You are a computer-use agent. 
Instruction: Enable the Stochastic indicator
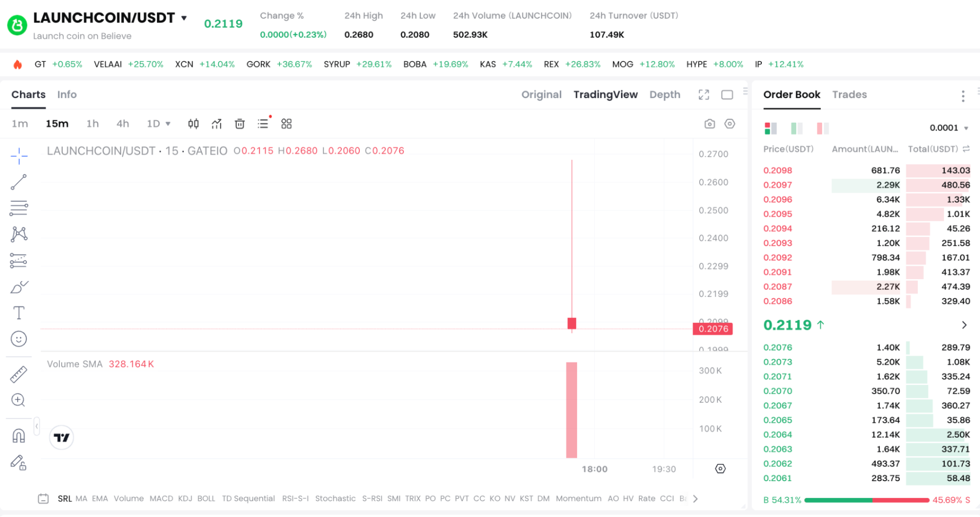pyautogui.click(x=335, y=499)
